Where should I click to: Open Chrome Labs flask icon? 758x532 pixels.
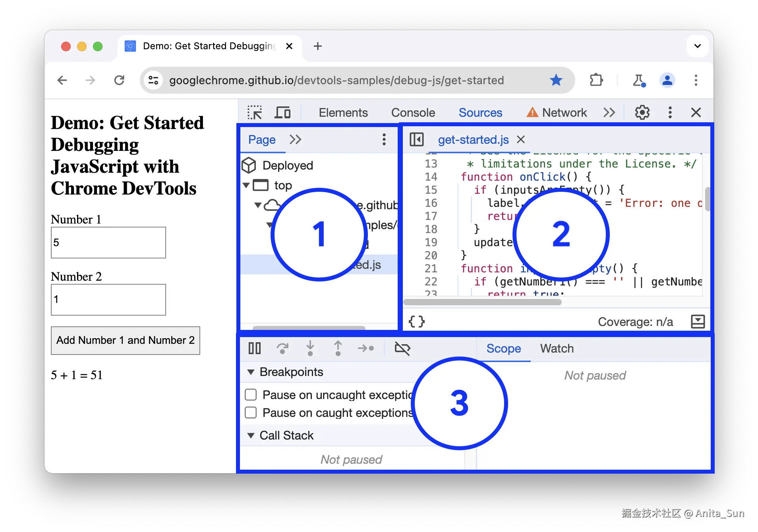click(639, 81)
